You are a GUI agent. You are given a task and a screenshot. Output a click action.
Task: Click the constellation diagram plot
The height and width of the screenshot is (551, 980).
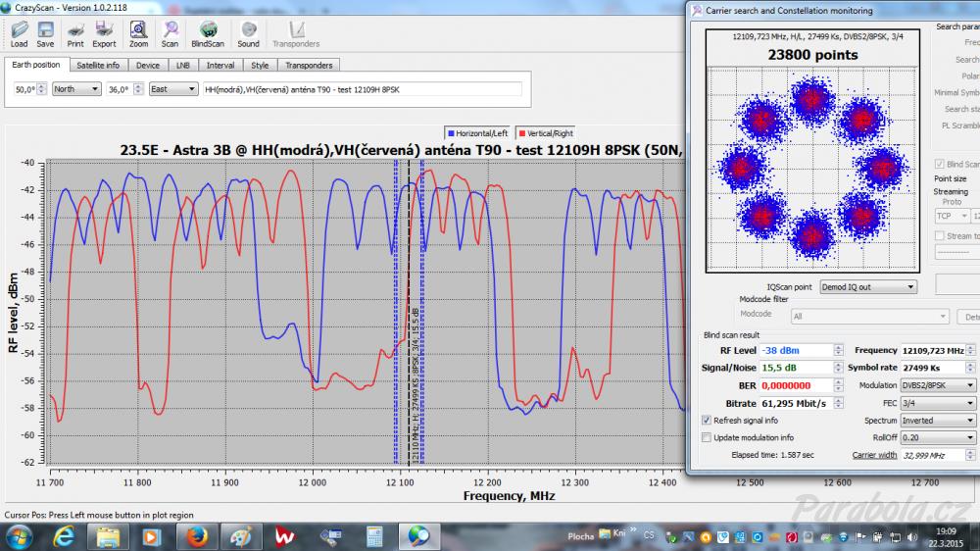coord(812,169)
